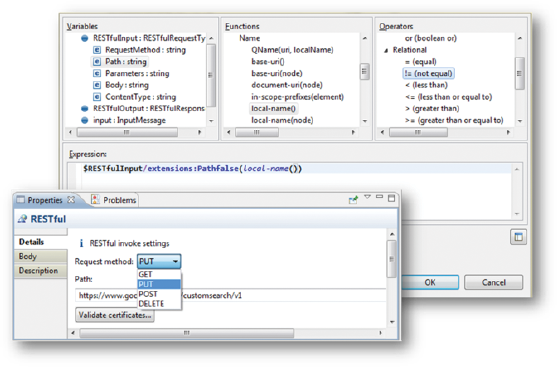Click the RESTfulInput variable node icon
Screen dimensions: 557x367
[x=85, y=38]
